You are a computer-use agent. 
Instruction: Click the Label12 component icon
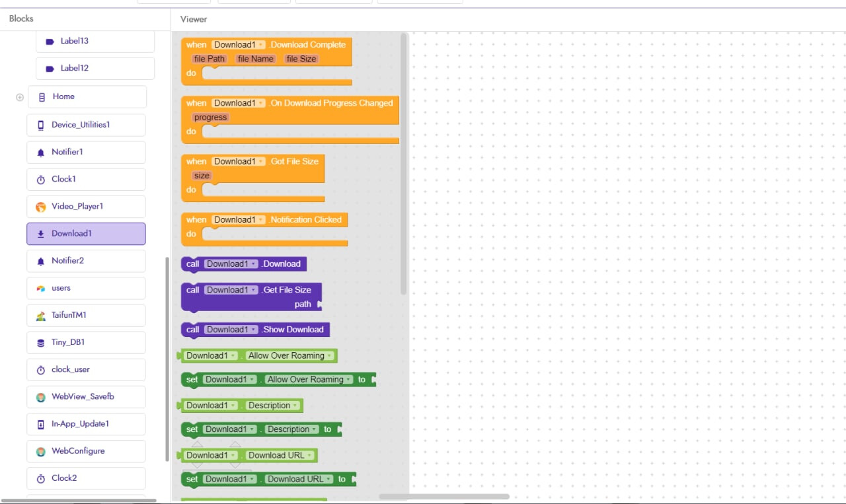pos(50,69)
